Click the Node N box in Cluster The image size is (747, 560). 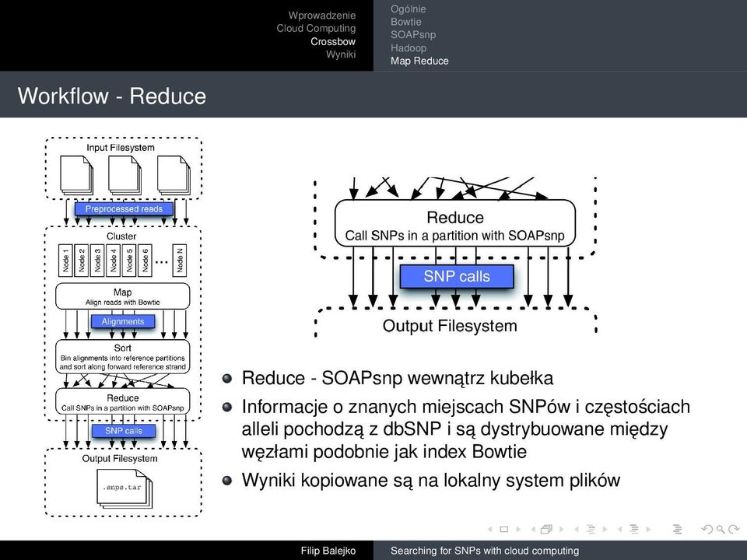(x=180, y=260)
